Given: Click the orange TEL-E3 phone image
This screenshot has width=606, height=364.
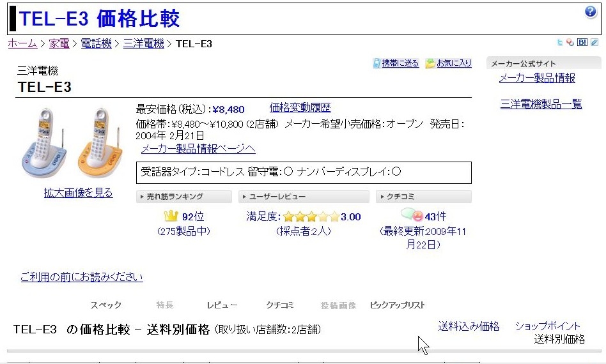Looking at the screenshot, I should coord(100,142).
